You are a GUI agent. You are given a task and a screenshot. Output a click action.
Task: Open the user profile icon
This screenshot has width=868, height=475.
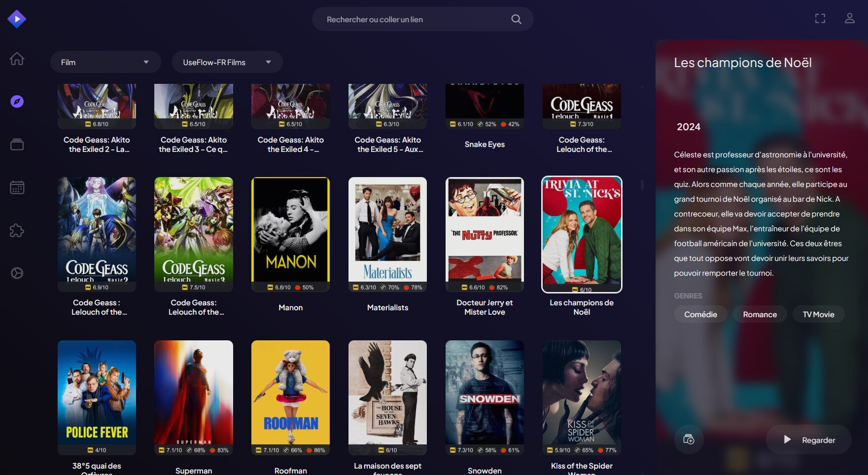click(849, 19)
